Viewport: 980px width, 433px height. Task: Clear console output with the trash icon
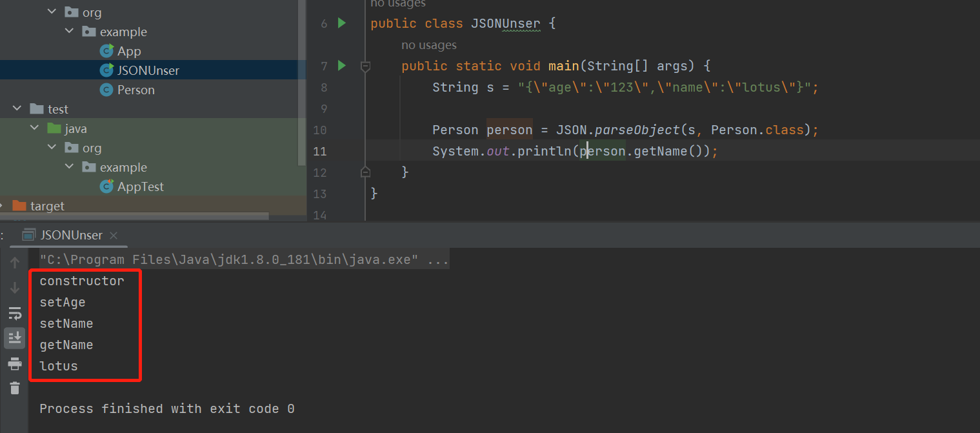15,388
